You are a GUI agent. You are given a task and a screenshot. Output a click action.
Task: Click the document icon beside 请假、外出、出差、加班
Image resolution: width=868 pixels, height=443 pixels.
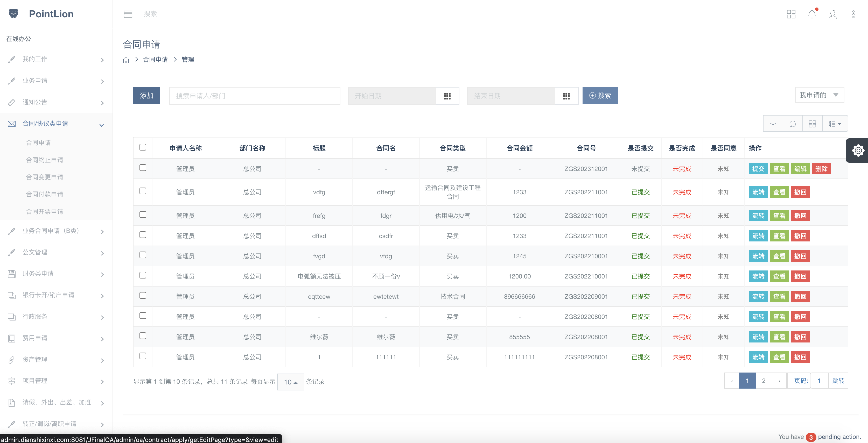[x=11, y=403]
